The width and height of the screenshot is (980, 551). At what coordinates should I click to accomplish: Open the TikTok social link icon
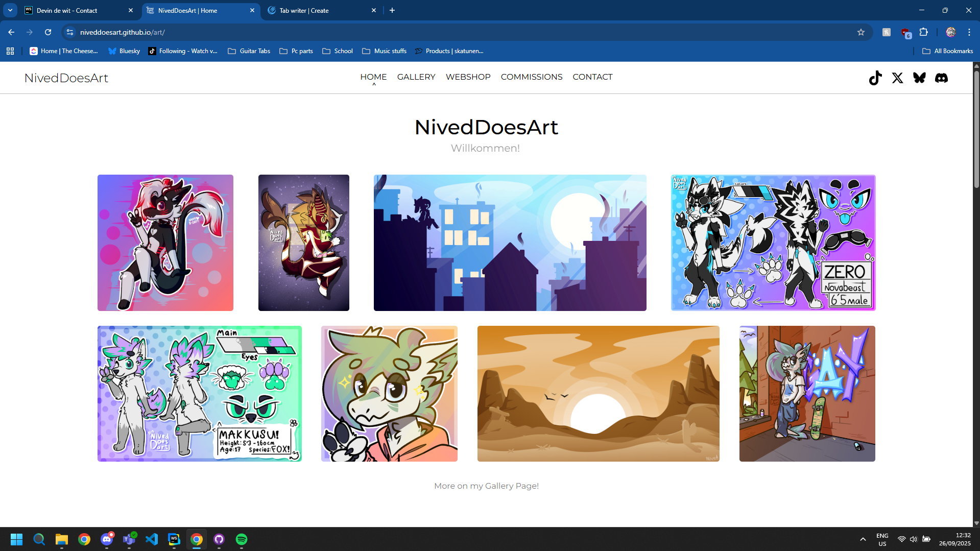tap(875, 78)
